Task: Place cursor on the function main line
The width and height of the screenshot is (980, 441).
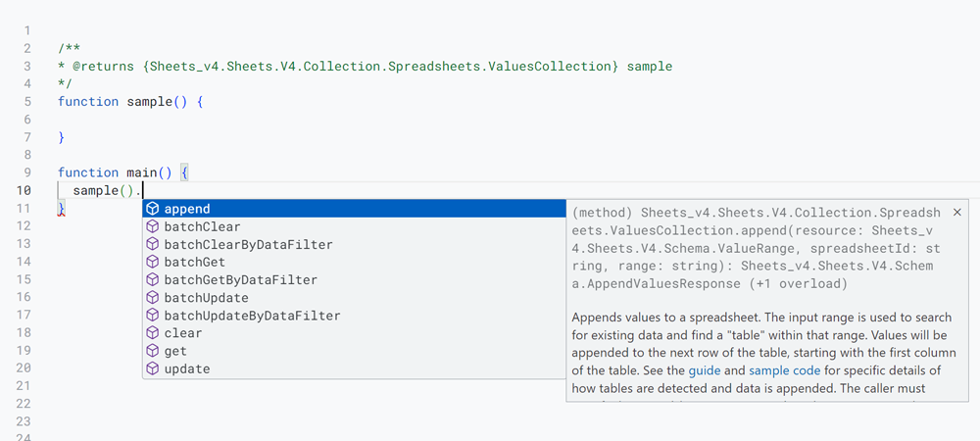Action: tap(123, 172)
